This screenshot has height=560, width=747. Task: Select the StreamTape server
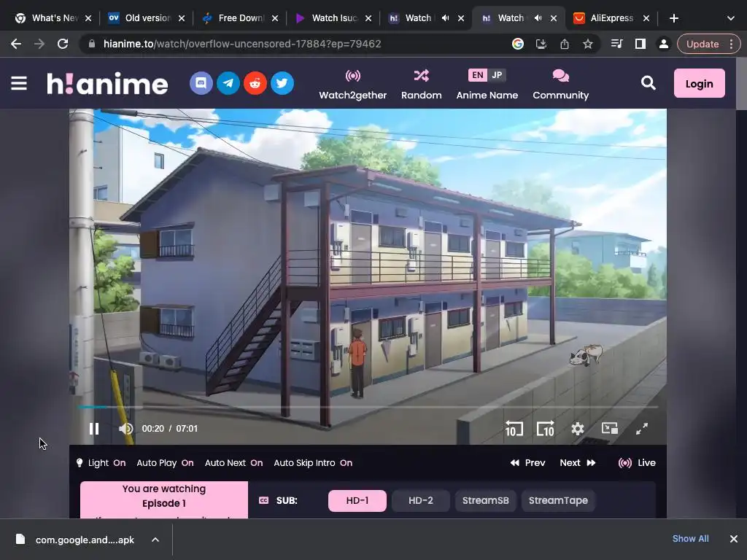(558, 500)
